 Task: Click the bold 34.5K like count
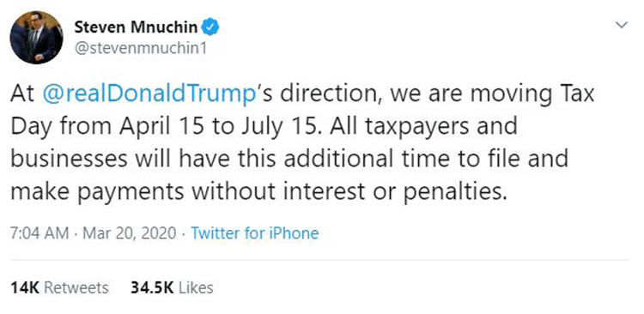152,287
